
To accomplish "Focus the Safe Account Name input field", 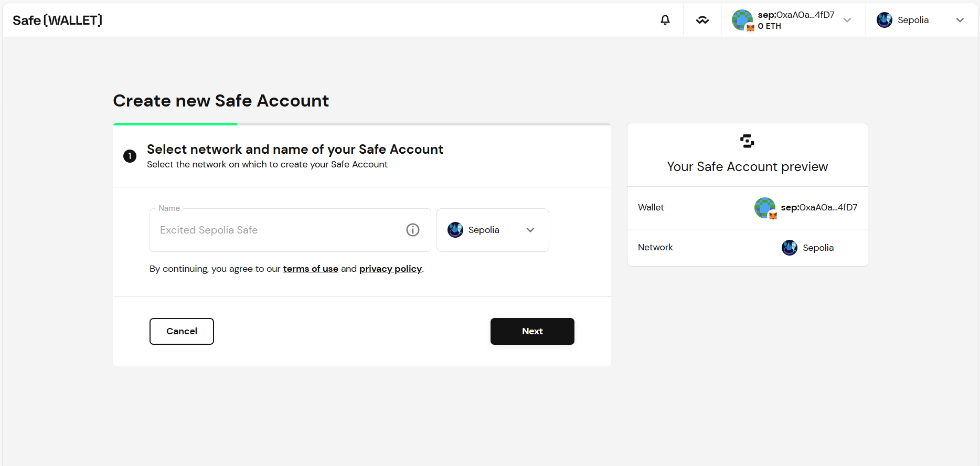I will click(278, 230).
